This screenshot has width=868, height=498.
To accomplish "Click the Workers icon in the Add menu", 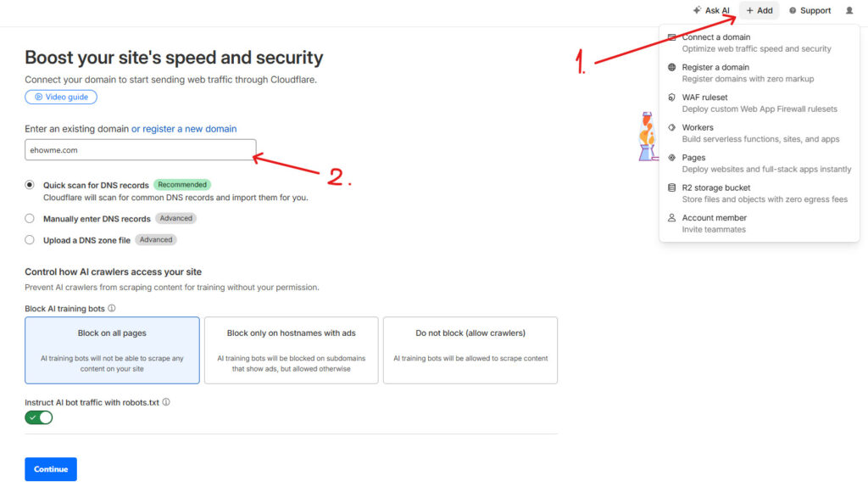I will click(671, 127).
